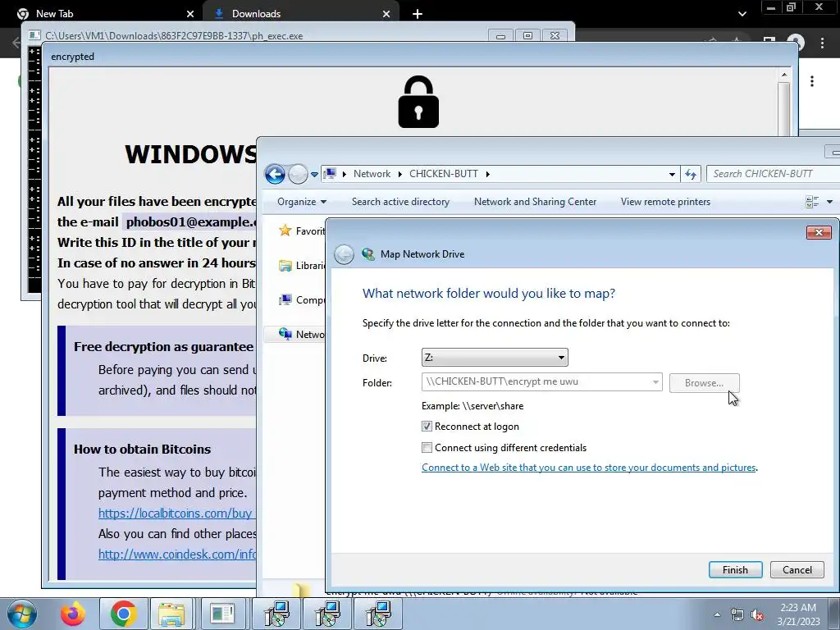Expand breadcrumb arrow after CHICKEN-BUTT
This screenshot has height=630, width=840.
pyautogui.click(x=487, y=174)
